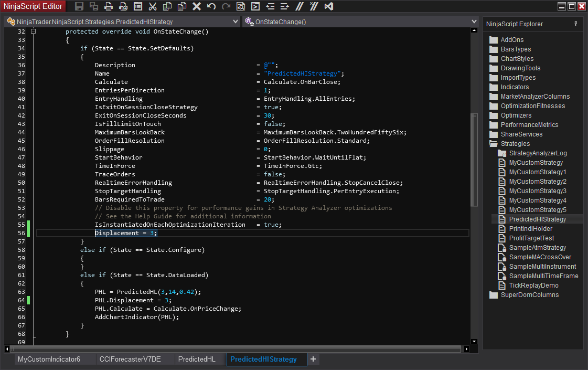Viewport: 588px width, 370px height.
Task: Click the Compile icon in the toolbar
Action: (255, 6)
